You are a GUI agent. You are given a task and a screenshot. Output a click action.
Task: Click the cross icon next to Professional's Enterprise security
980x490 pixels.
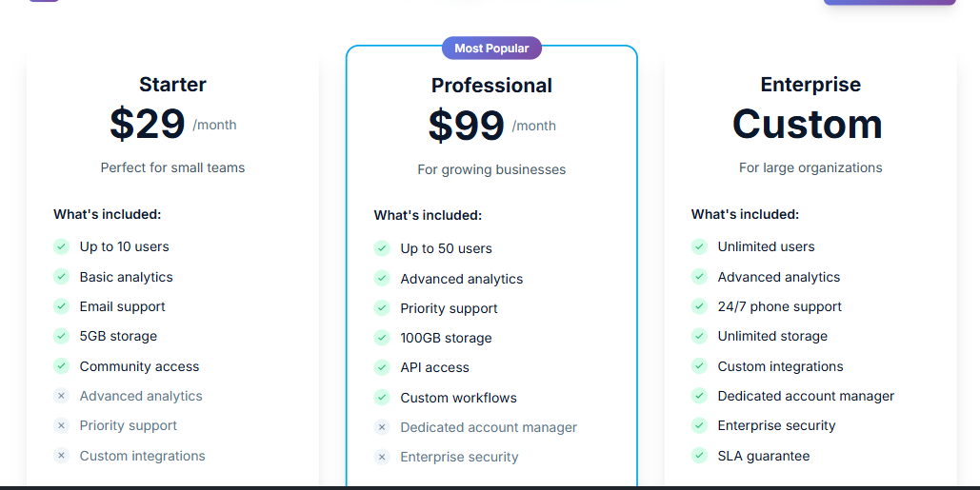382,457
